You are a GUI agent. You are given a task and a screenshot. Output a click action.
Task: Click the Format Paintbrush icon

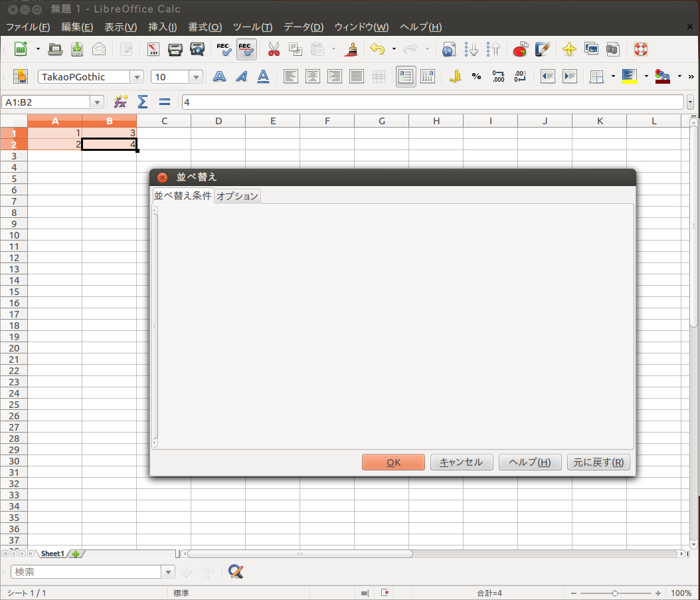pos(351,50)
